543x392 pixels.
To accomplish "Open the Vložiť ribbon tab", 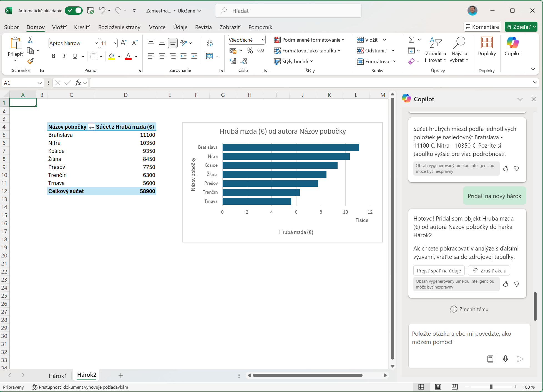I will (x=59, y=27).
